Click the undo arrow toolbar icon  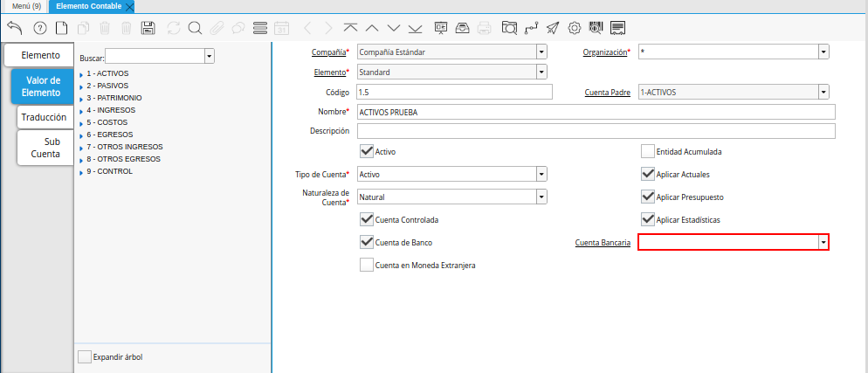coord(14,28)
